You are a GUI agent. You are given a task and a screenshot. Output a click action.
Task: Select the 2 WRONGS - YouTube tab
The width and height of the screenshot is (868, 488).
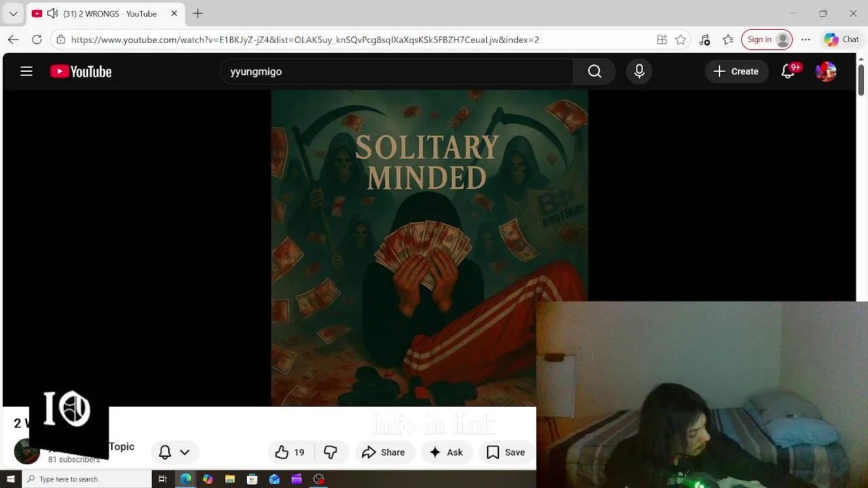point(105,14)
